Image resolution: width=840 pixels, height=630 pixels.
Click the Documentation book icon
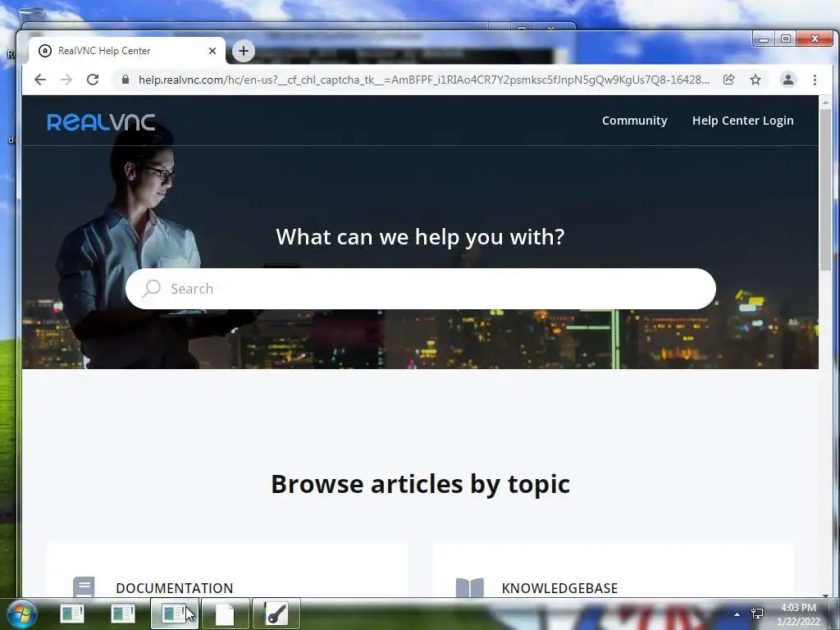84,587
